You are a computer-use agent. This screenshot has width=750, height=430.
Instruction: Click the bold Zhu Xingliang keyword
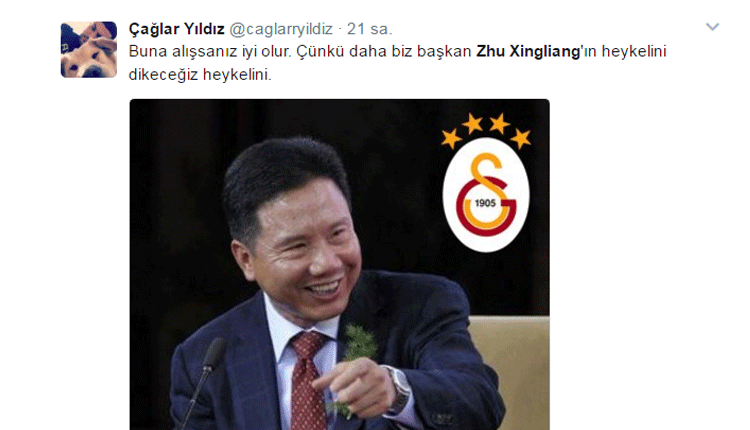point(528,51)
